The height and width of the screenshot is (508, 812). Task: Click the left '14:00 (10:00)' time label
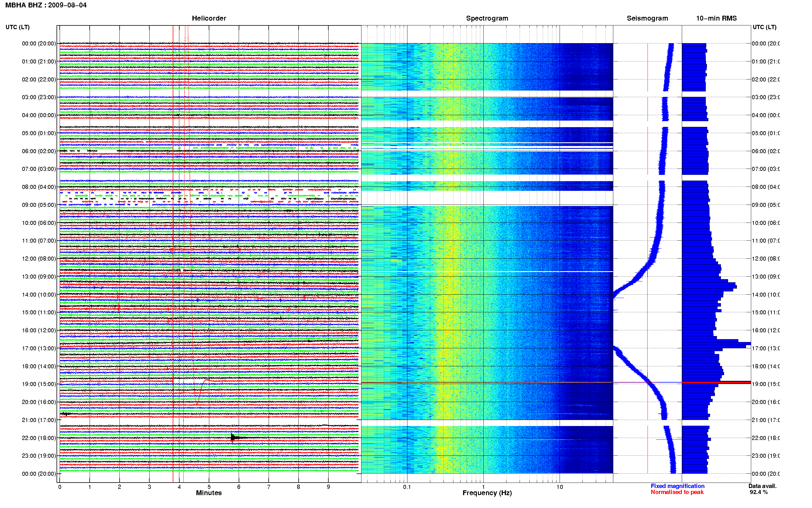(x=39, y=295)
